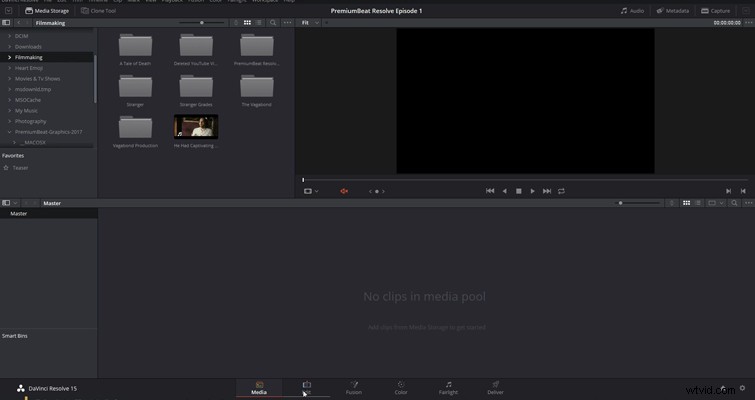Expand the Heart Emoji folder

(x=9, y=68)
